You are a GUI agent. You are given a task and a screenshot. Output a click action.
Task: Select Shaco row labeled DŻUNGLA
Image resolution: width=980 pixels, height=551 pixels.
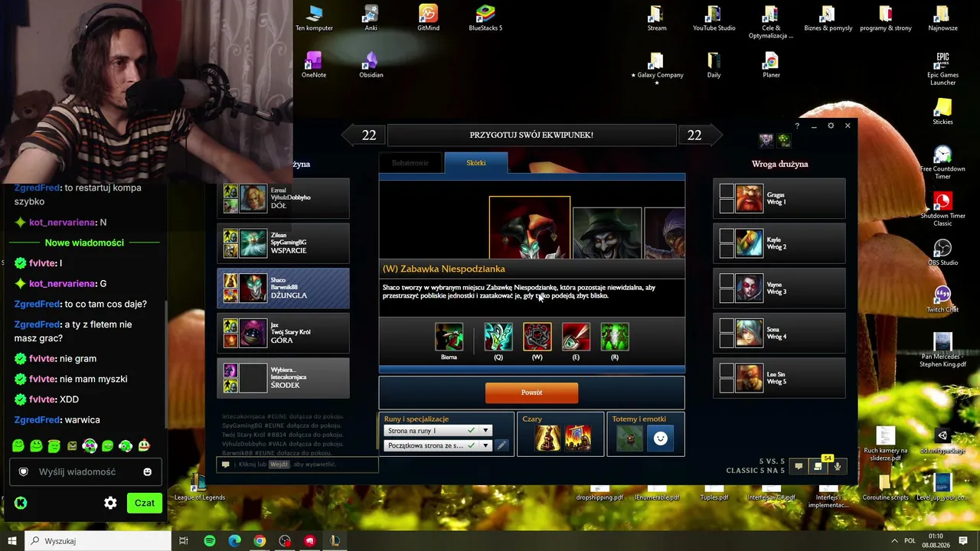pyautogui.click(x=283, y=289)
